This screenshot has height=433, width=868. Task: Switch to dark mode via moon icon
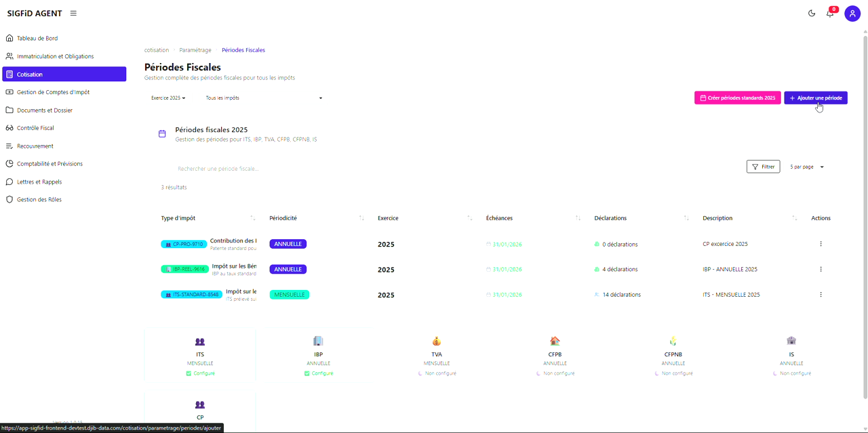coord(812,14)
